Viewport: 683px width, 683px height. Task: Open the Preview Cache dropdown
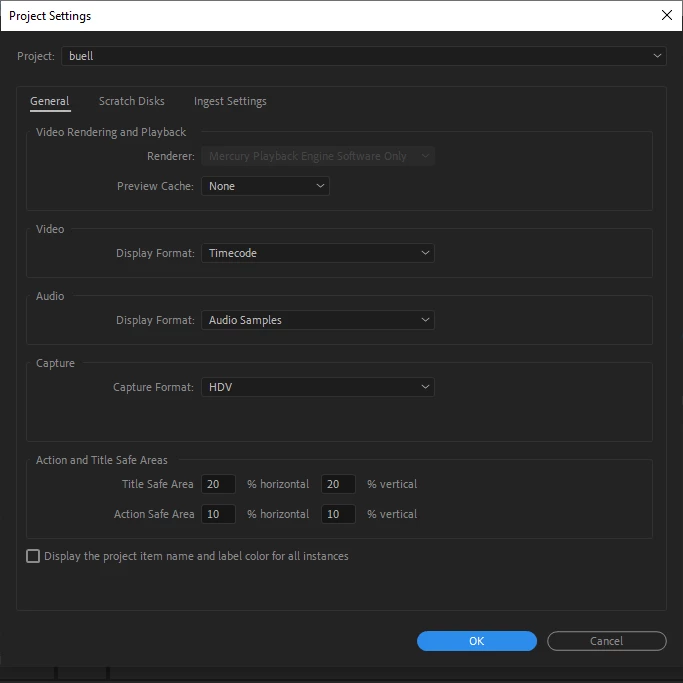265,186
